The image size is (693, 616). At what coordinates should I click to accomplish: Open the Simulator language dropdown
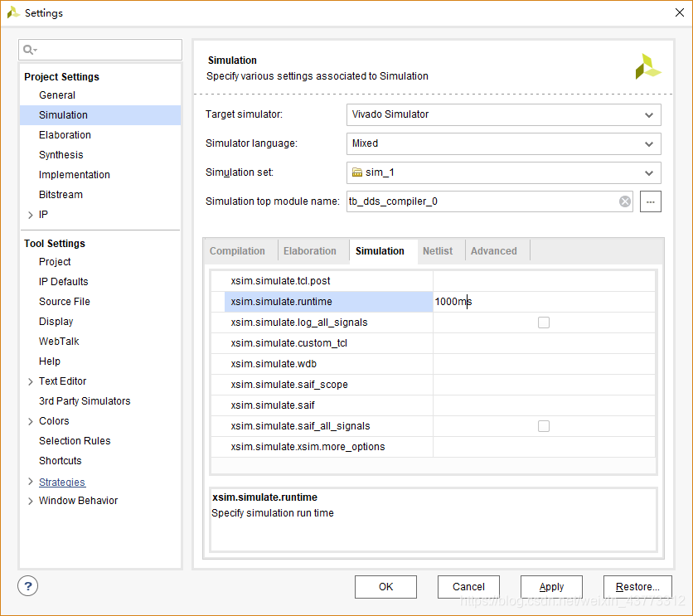(x=503, y=143)
